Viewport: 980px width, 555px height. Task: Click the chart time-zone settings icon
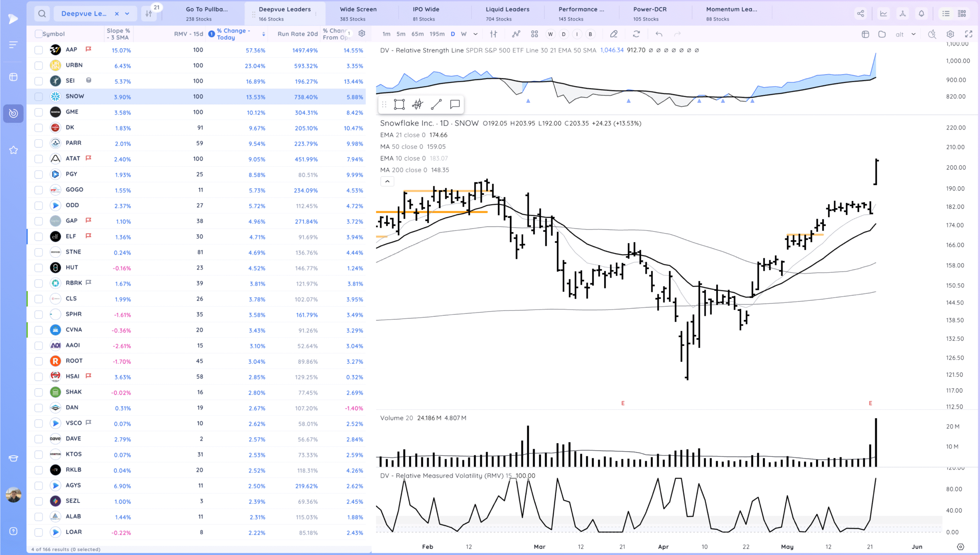(x=960, y=547)
